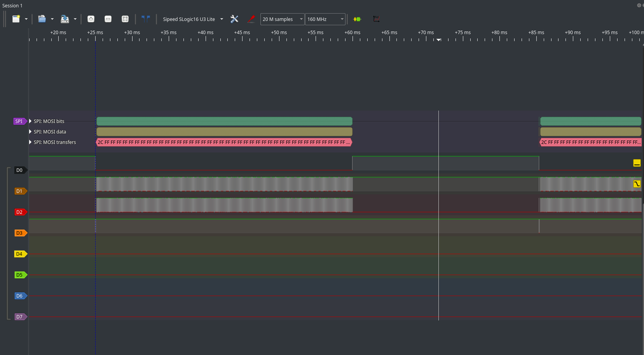
Task: Toggle the cursors display
Action: (146, 19)
